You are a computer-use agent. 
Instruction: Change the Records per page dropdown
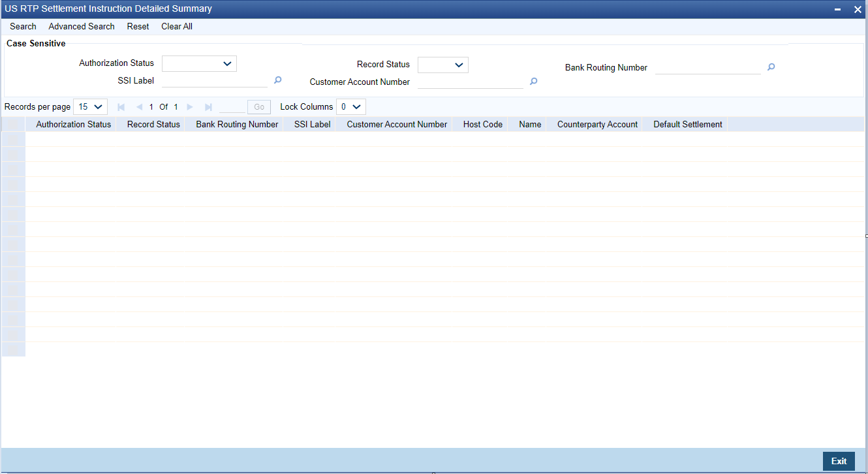click(91, 107)
